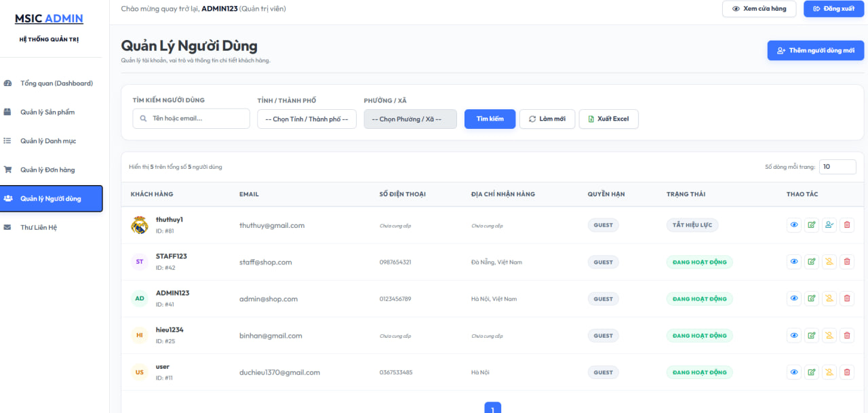
Task: Click address Hà Nội, Việt Nam
Action: (x=494, y=298)
